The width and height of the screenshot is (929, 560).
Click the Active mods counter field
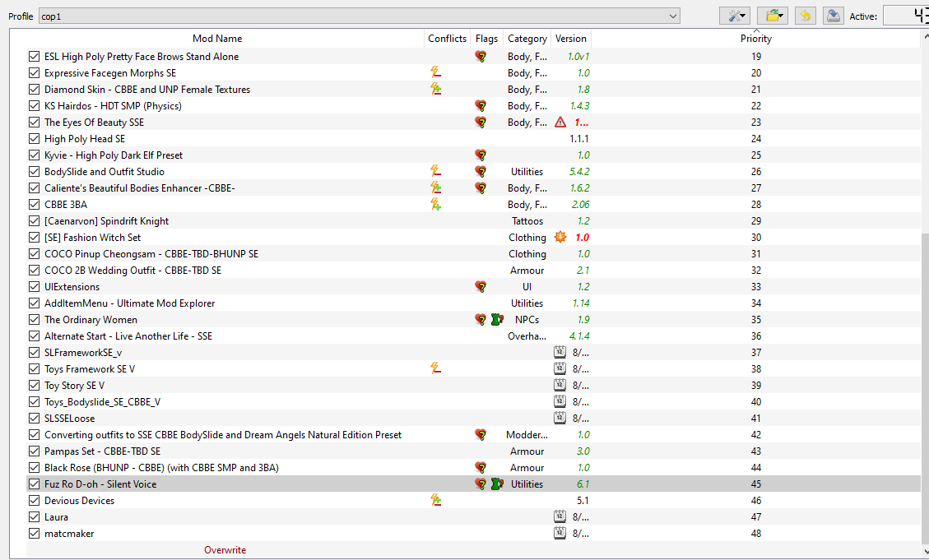[906, 16]
